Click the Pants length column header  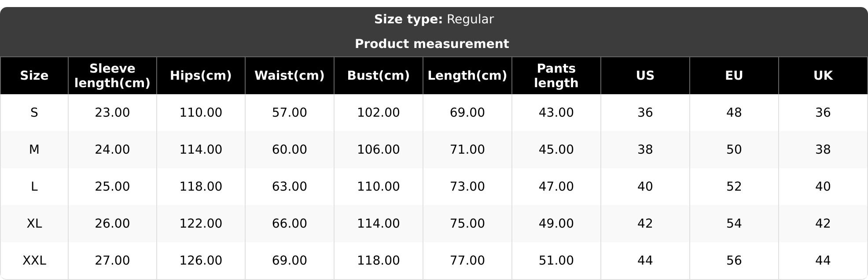coord(556,76)
